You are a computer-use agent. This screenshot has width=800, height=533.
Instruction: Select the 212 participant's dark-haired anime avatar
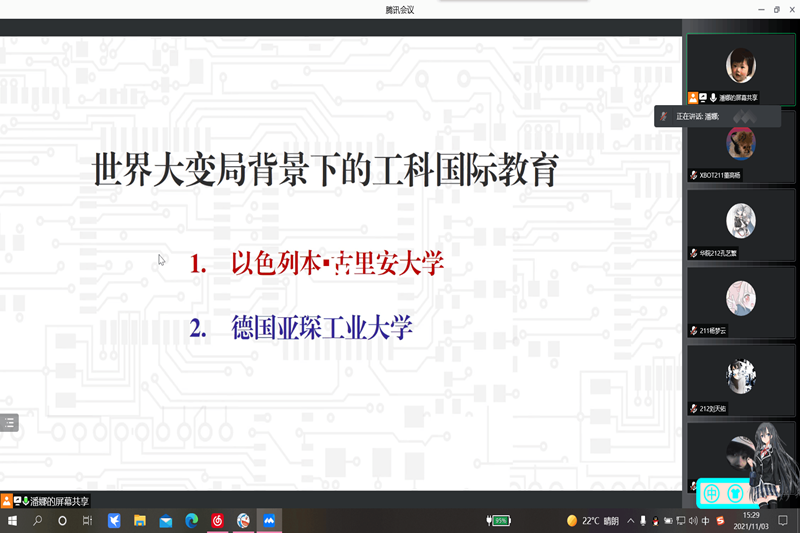tap(740, 376)
